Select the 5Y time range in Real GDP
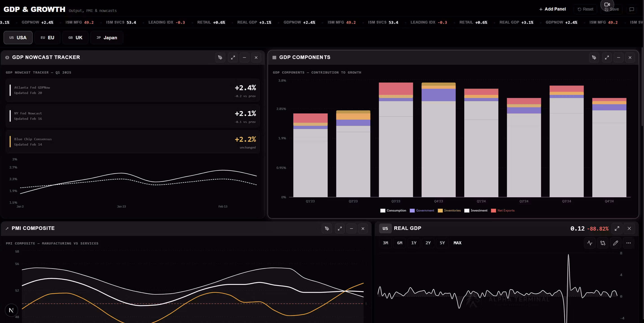This screenshot has width=644, height=323. point(442,243)
